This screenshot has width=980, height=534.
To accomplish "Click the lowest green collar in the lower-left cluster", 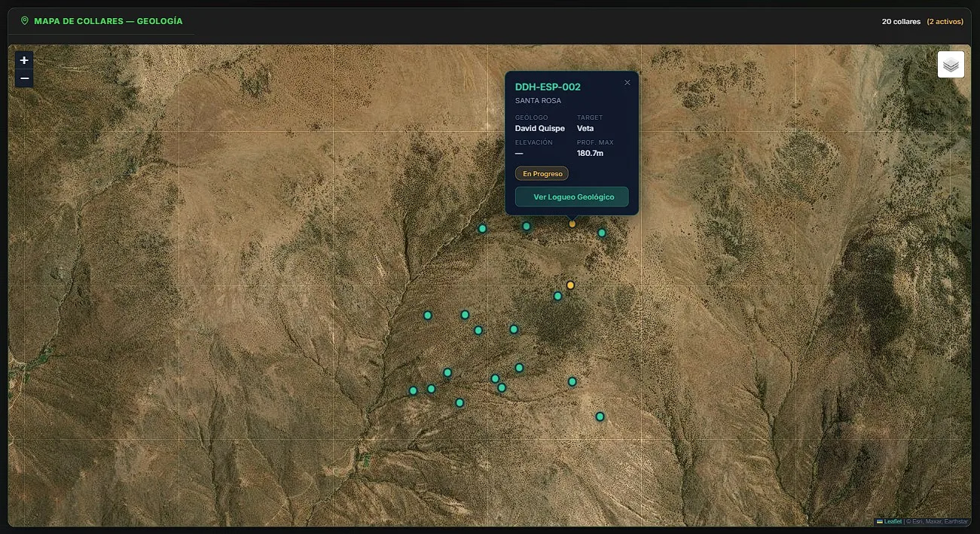I will click(x=459, y=403).
